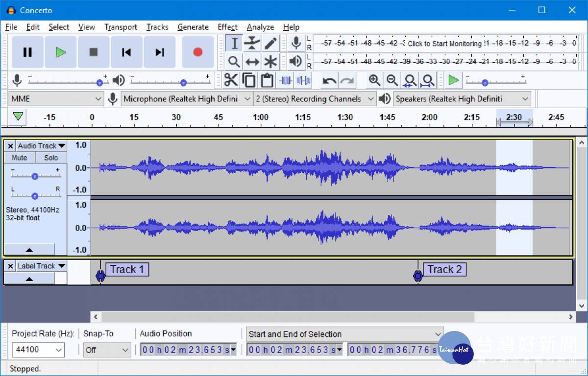
Task: Mute the Audio Track
Action: coord(20,158)
